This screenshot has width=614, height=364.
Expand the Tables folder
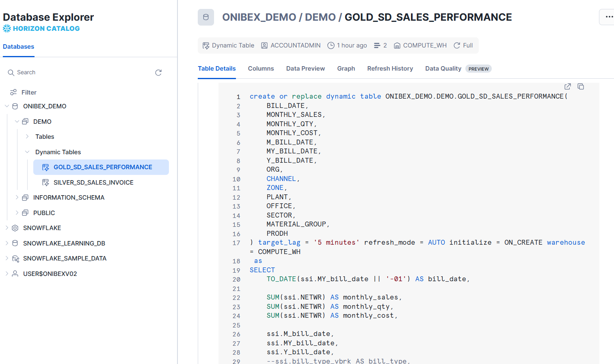pos(27,137)
